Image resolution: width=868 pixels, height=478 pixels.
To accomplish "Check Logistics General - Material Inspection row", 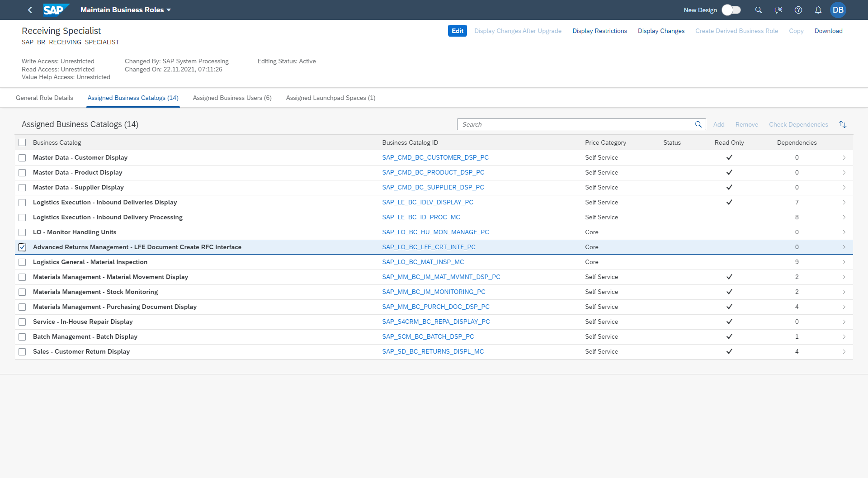I will coord(22,262).
